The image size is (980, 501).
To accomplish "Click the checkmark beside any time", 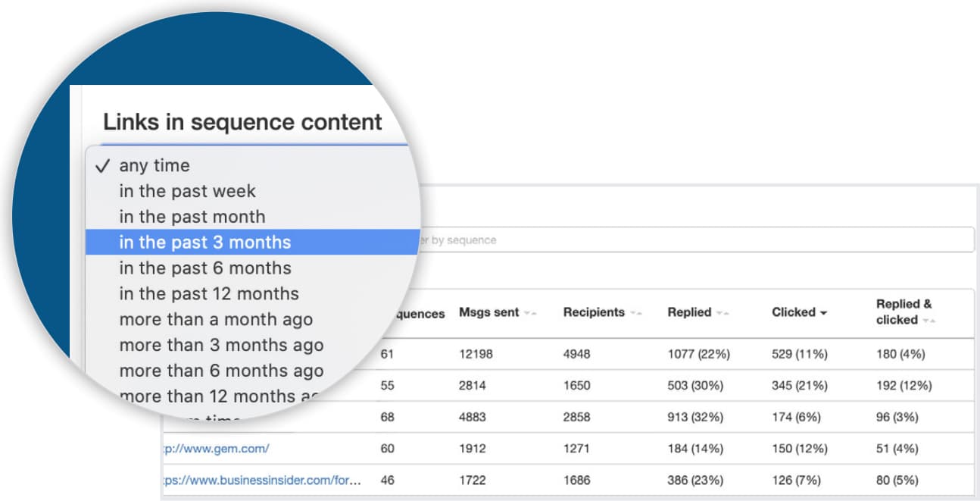I will [x=102, y=165].
